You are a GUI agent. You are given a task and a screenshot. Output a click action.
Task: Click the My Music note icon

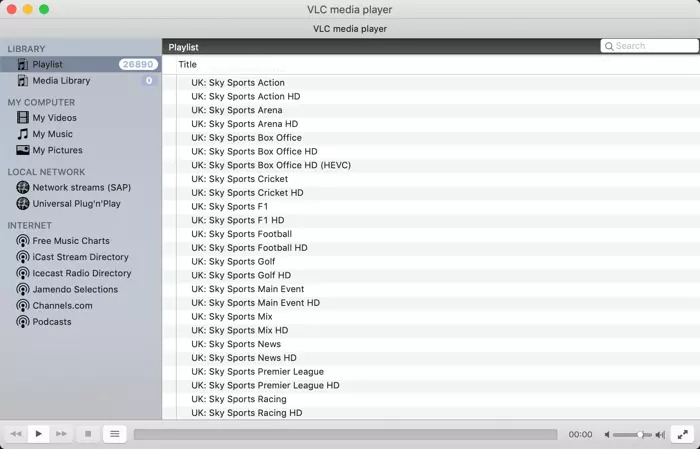[22, 134]
